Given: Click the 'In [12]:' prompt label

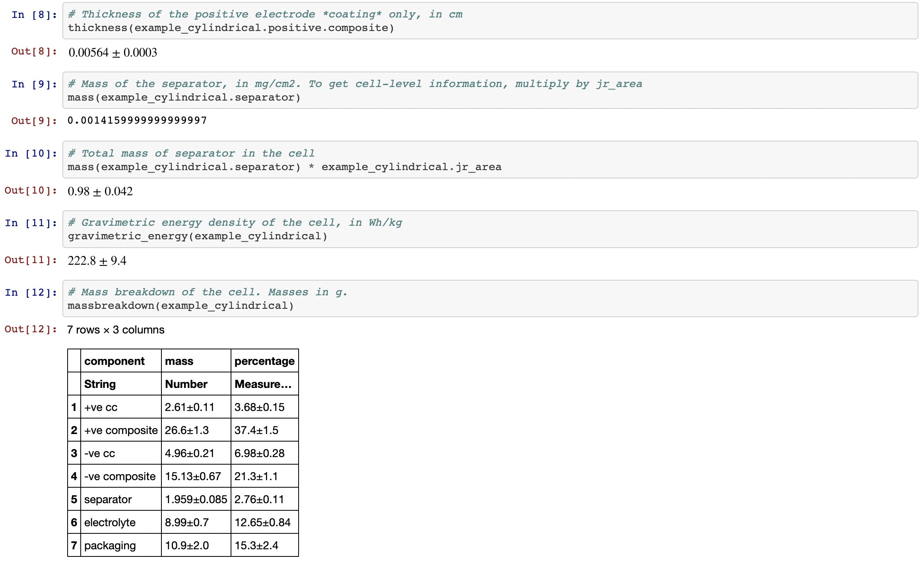Looking at the screenshot, I should point(31,293).
